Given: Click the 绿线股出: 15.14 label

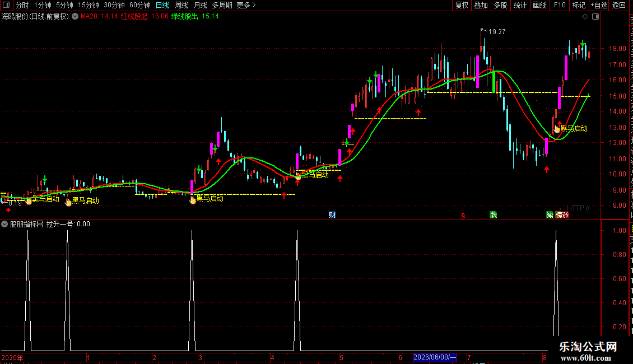Looking at the screenshot, I should click(195, 17).
